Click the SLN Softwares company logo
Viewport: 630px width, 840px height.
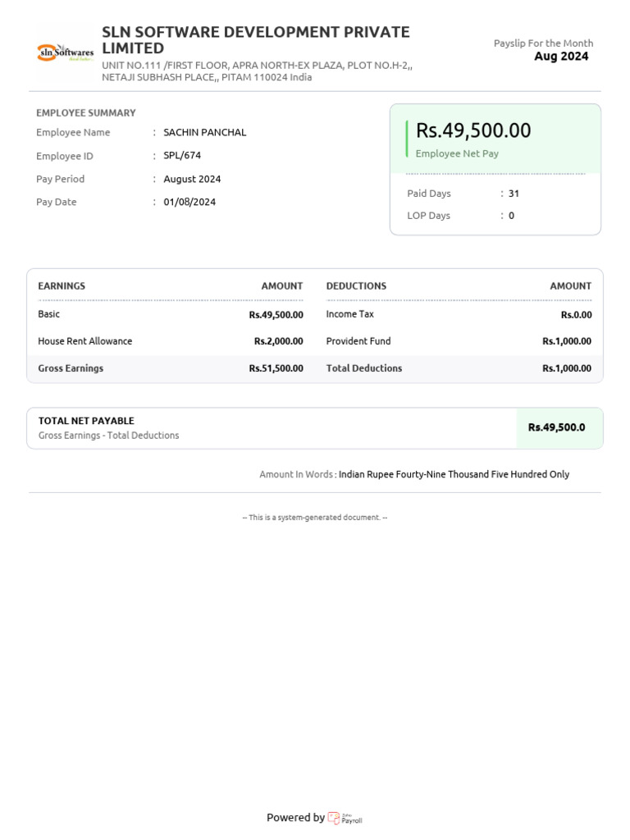[x=66, y=53]
